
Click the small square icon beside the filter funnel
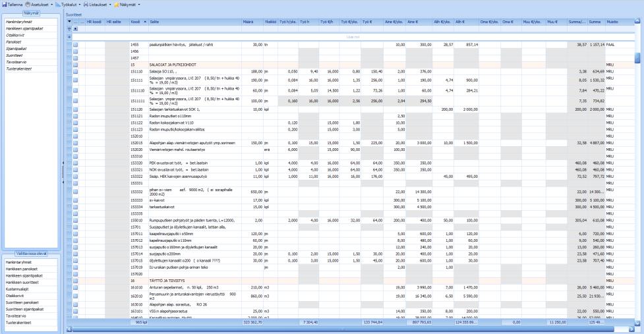tap(75, 29)
